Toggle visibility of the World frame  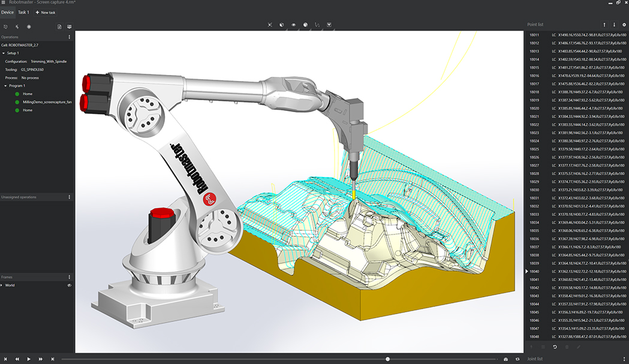click(x=69, y=285)
